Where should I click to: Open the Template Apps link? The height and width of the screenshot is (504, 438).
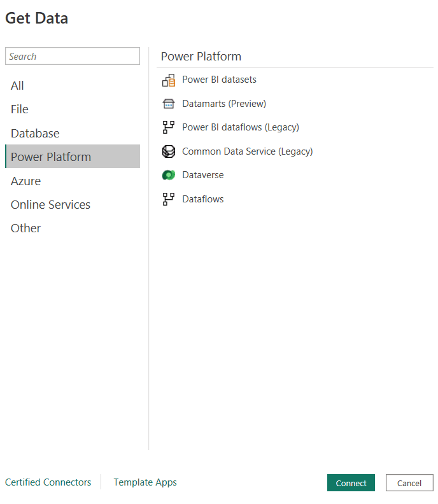(x=145, y=482)
